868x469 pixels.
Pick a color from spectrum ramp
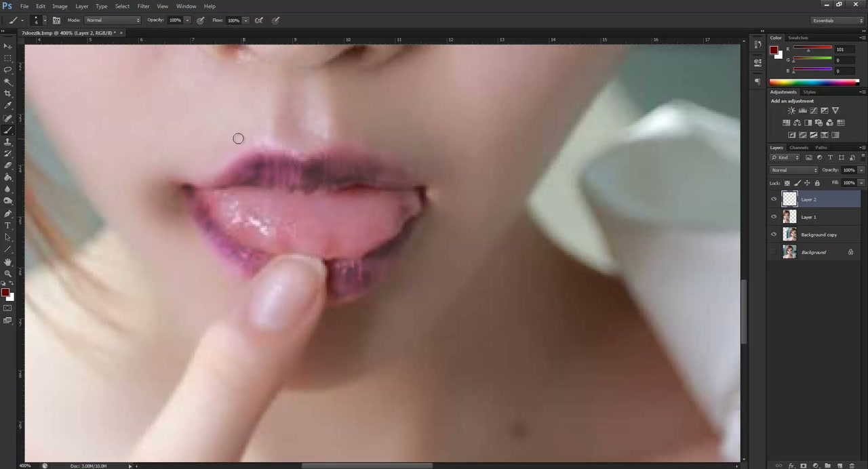coord(814,82)
